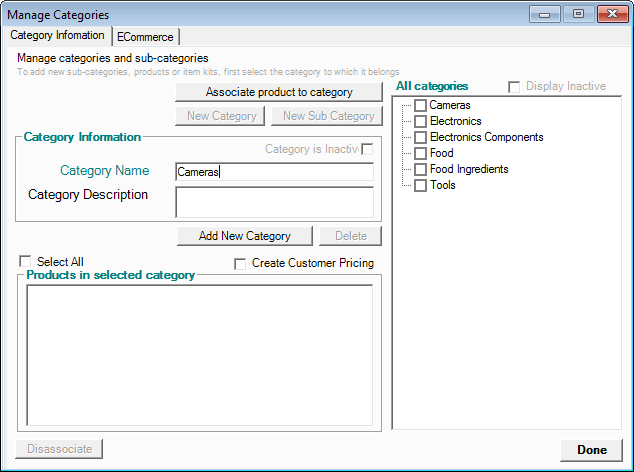Click Associate product to category button

point(279,92)
